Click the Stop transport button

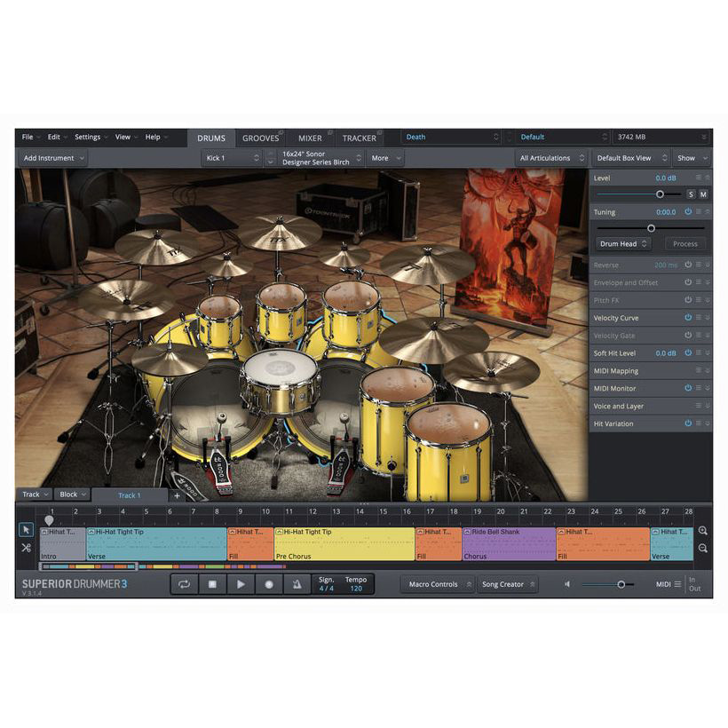212,584
